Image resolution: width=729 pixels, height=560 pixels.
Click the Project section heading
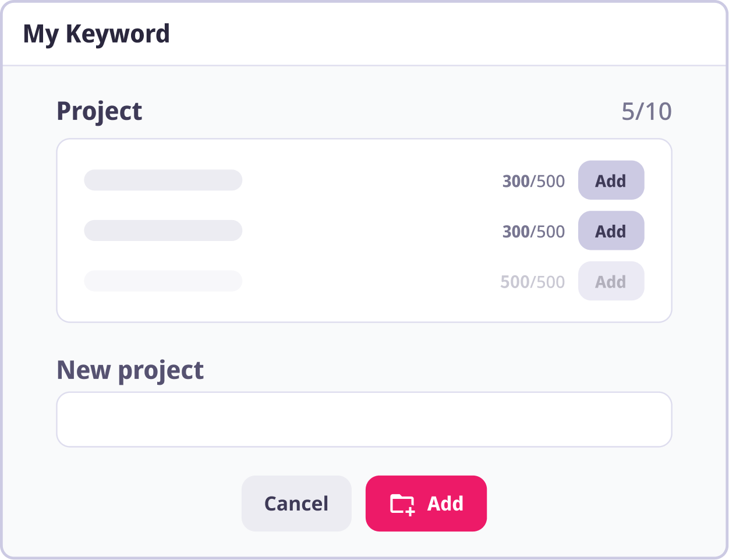pyautogui.click(x=100, y=111)
